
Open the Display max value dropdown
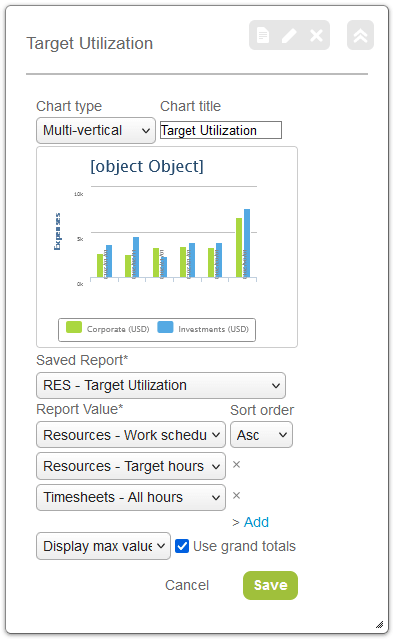pyautogui.click(x=103, y=546)
